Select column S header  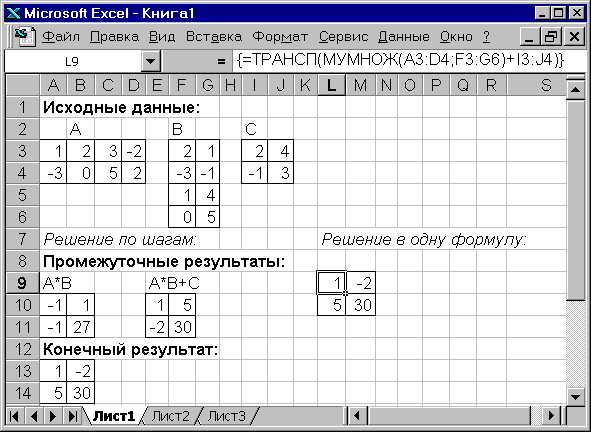pyautogui.click(x=536, y=85)
